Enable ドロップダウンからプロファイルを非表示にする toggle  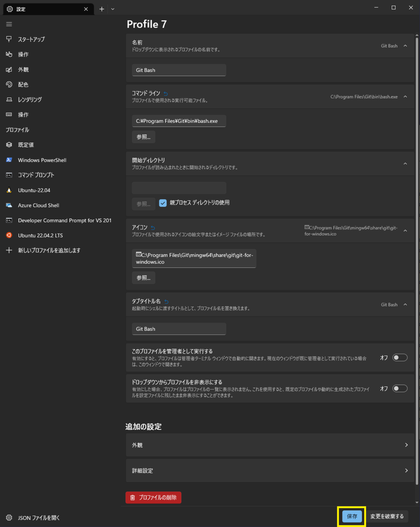click(x=399, y=388)
